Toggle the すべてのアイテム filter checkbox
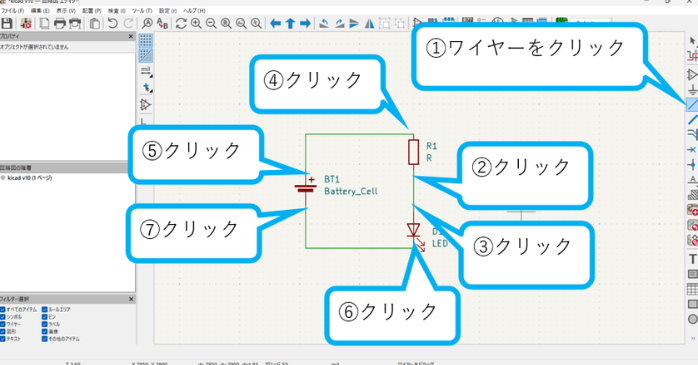Screen dimensions: 698x365 point(3,309)
